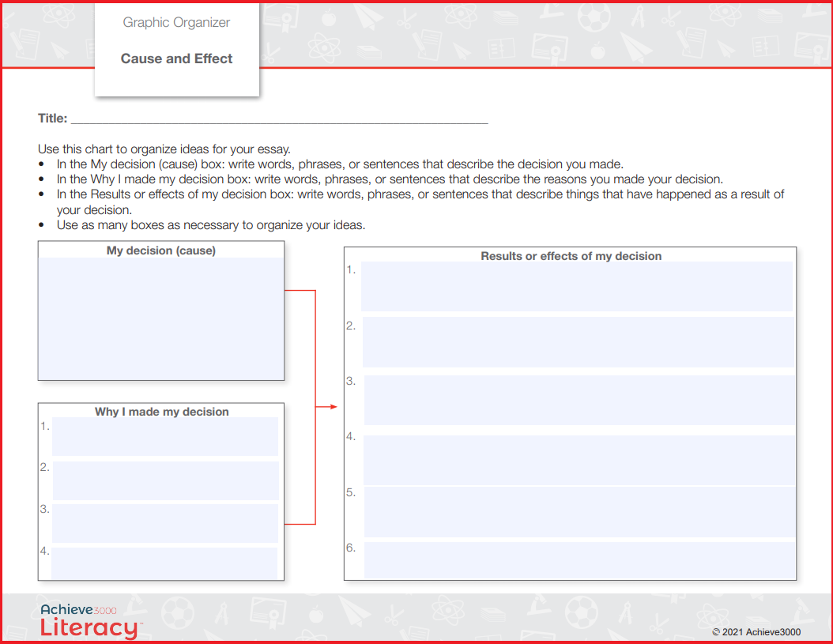833x644 pixels.
Task: Select reason field 1 under Why I made my decision
Action: (x=164, y=436)
